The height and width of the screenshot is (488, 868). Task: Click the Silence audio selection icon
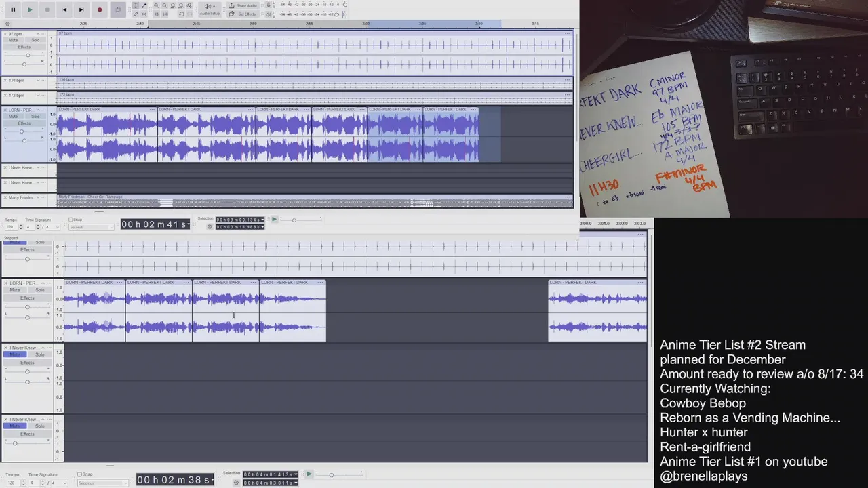[165, 14]
